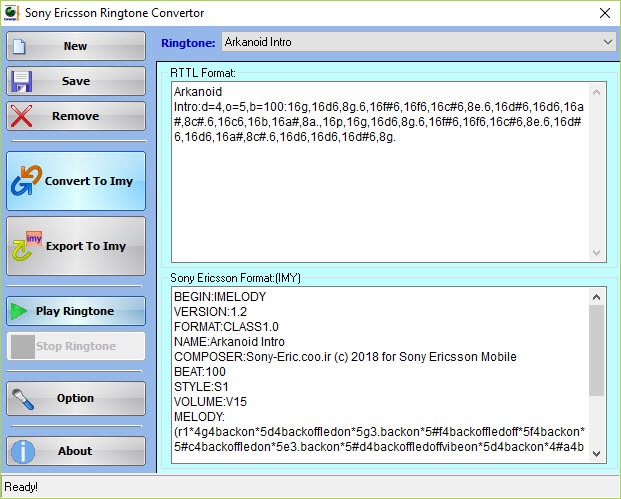The height and width of the screenshot is (499, 621).
Task: Click the IMY box scroll down arrow
Action: (x=597, y=453)
